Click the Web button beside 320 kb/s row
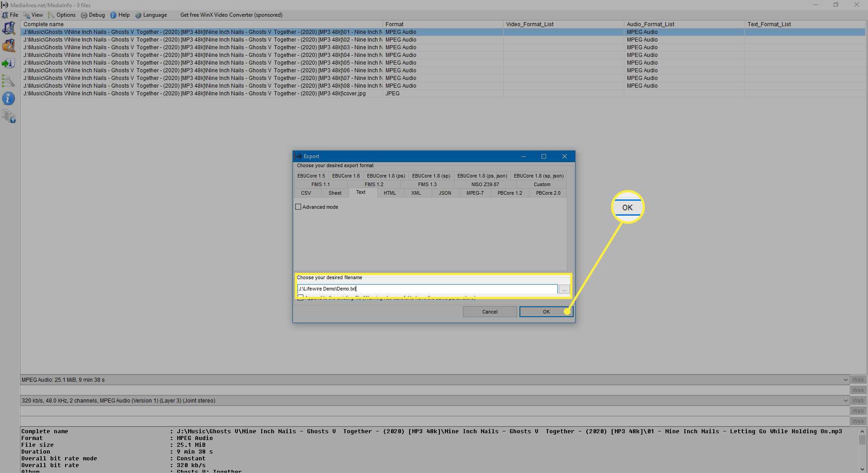Viewport: 868px width, 473px height. pos(858,401)
